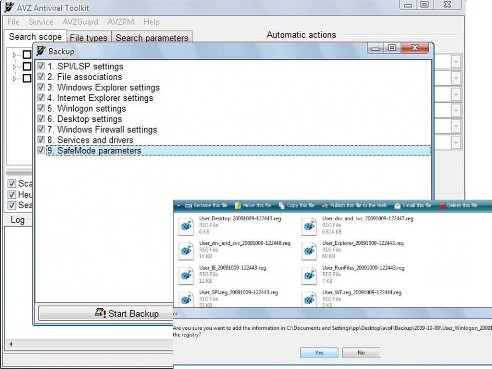Check the second search scope tree checkbox

27,66
